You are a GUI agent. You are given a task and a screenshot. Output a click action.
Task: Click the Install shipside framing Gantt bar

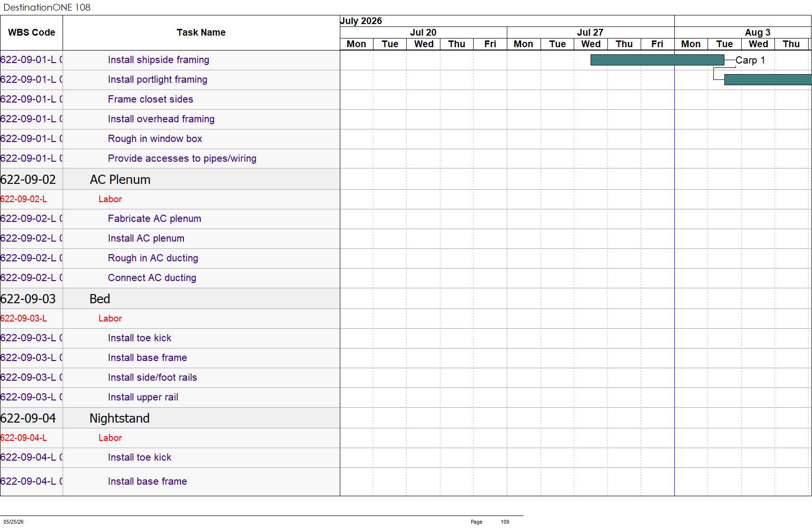657,60
